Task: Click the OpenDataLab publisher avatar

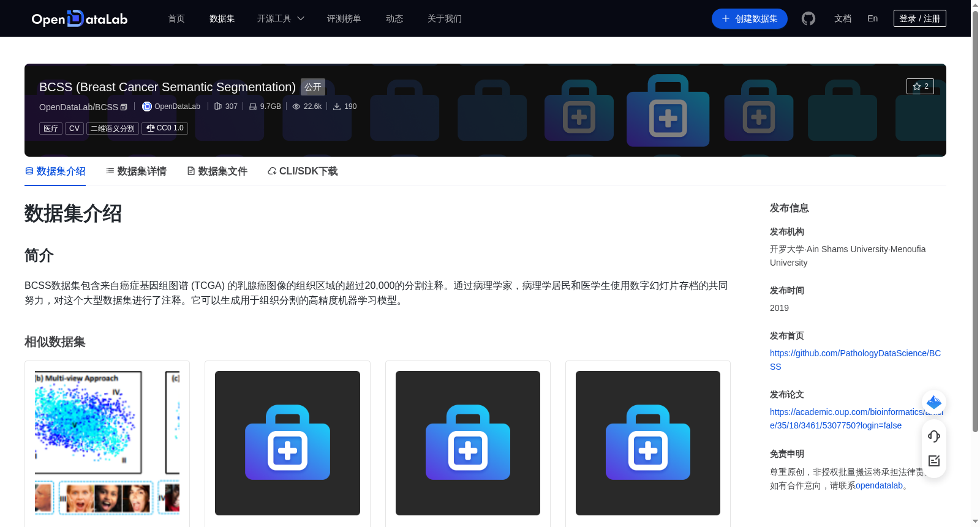Action: (147, 107)
